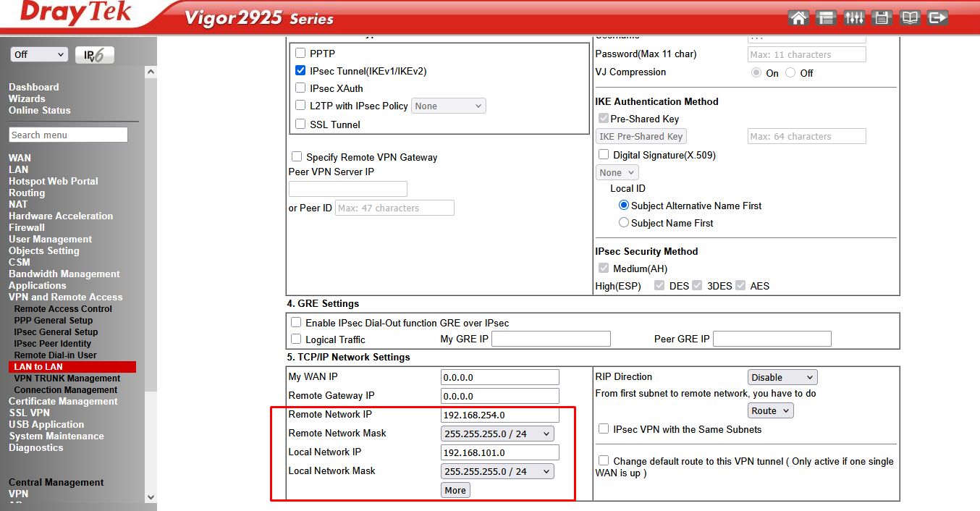Click the sliders settings icon in header
The width and height of the screenshot is (980, 511).
[x=854, y=18]
